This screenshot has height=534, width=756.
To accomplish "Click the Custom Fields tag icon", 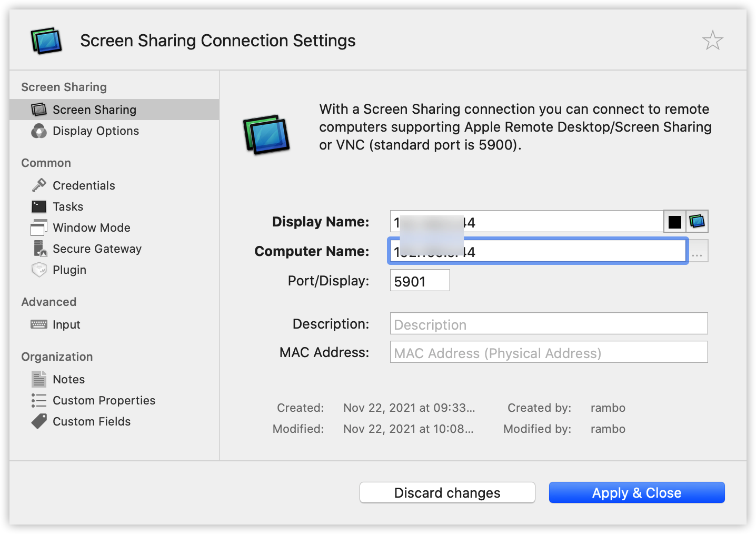I will pos(39,421).
